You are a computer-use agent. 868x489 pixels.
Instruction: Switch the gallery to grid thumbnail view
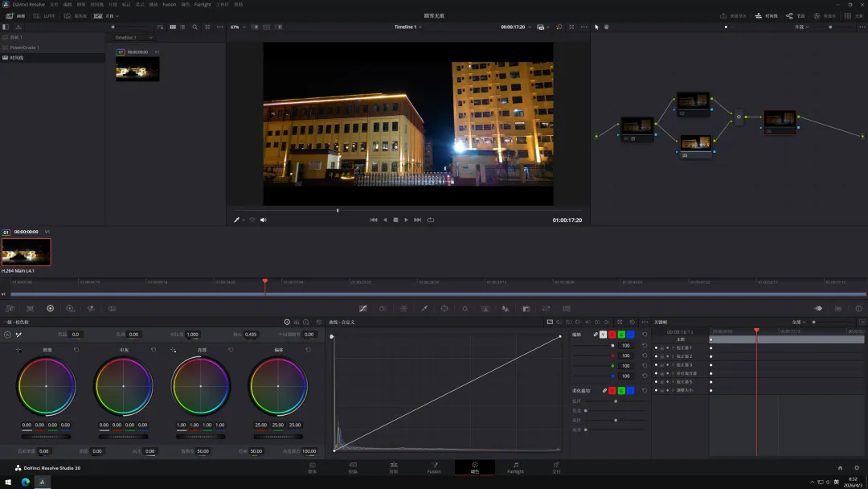pos(172,27)
